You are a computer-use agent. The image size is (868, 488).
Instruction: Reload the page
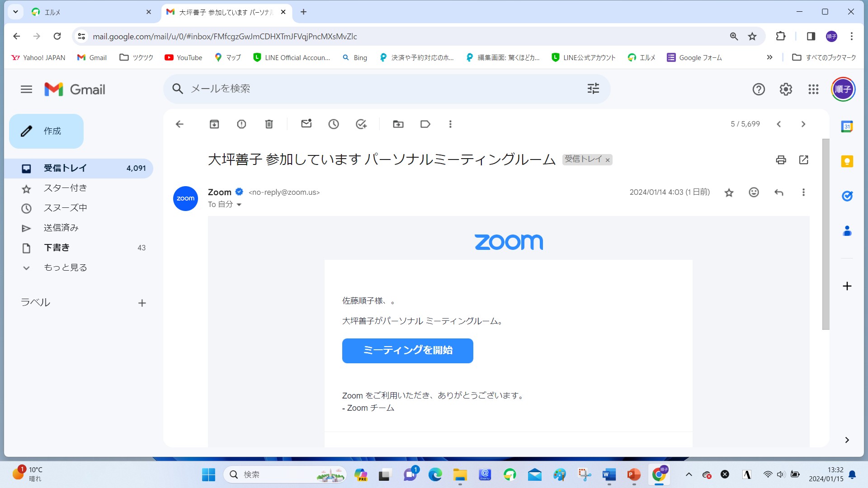(57, 36)
